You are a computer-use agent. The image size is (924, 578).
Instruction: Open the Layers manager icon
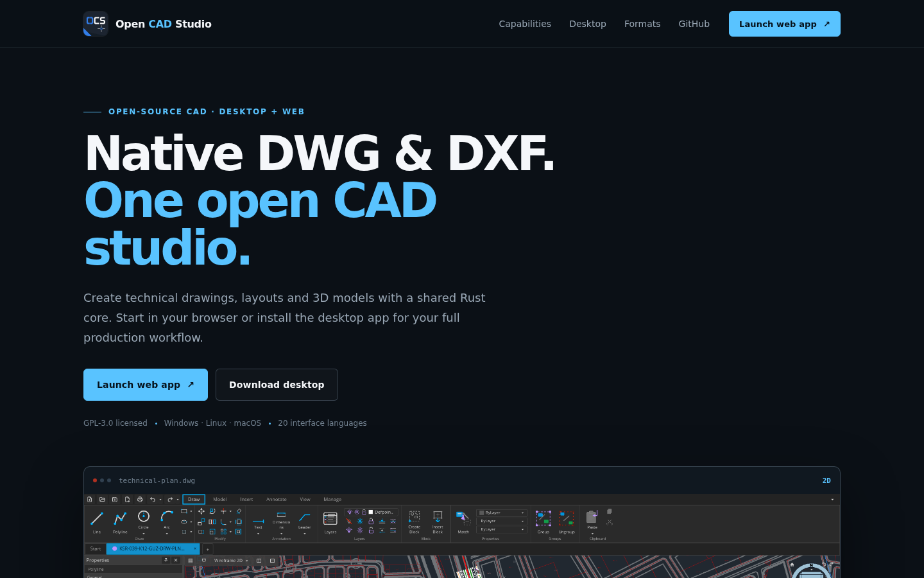(330, 518)
